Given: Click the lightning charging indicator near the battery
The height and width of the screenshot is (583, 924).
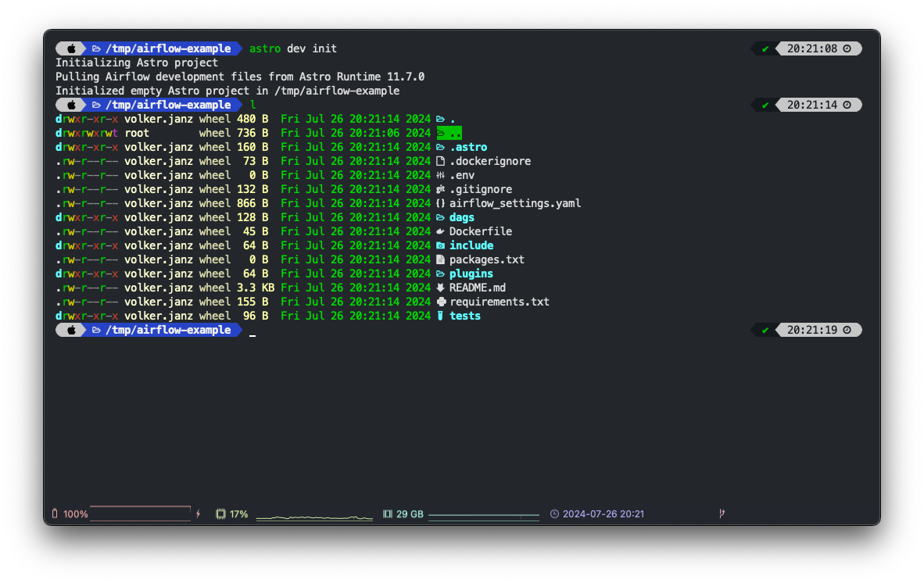Looking at the screenshot, I should (x=199, y=513).
